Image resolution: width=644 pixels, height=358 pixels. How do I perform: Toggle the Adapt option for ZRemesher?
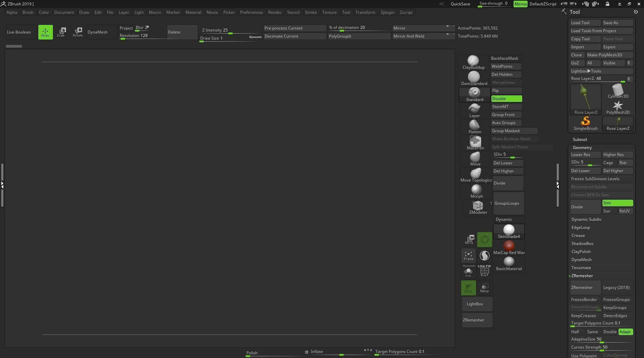point(625,332)
